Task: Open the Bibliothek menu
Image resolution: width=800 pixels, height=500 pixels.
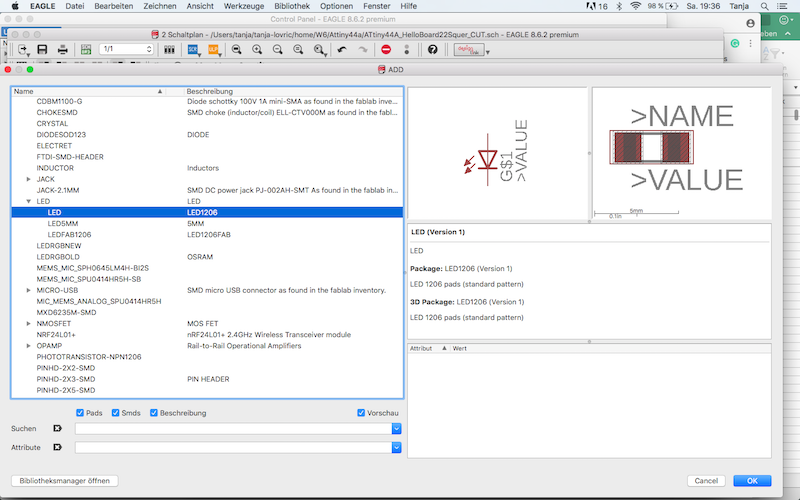Action: click(x=292, y=6)
